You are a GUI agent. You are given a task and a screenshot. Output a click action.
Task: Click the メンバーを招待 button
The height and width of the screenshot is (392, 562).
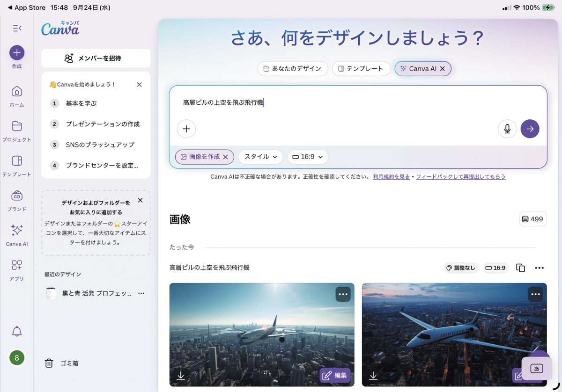tap(96, 58)
